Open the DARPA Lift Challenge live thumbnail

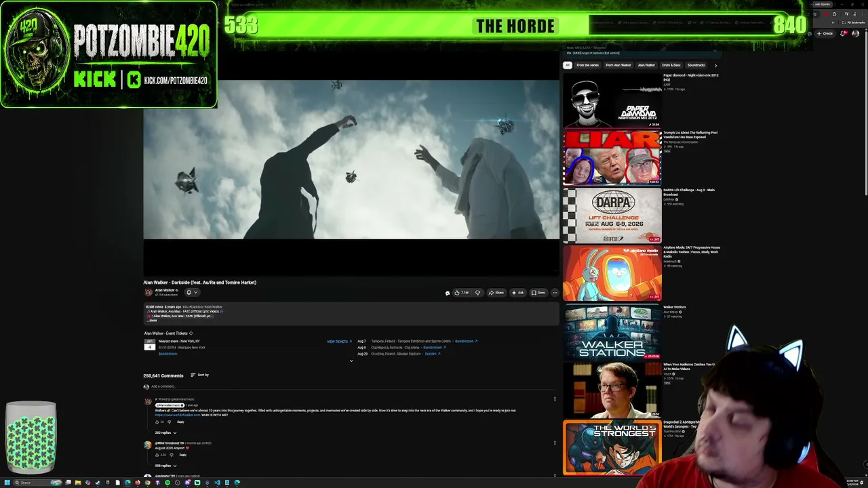click(x=612, y=216)
